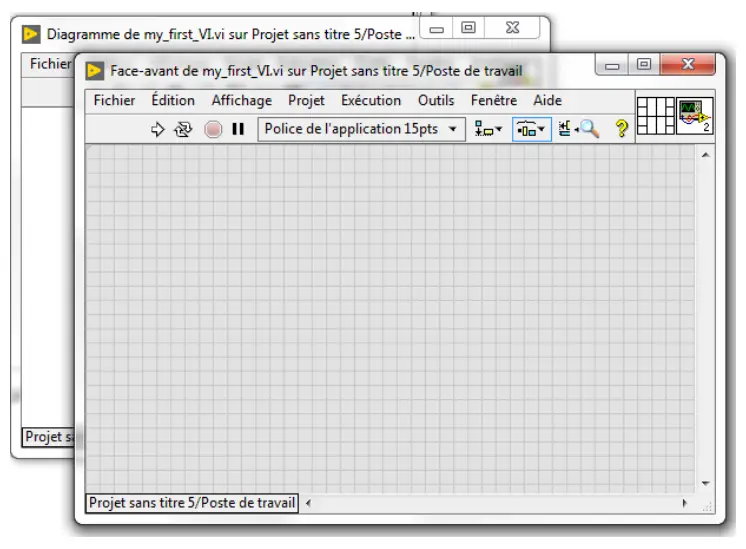Open the Projet menu

[306, 100]
